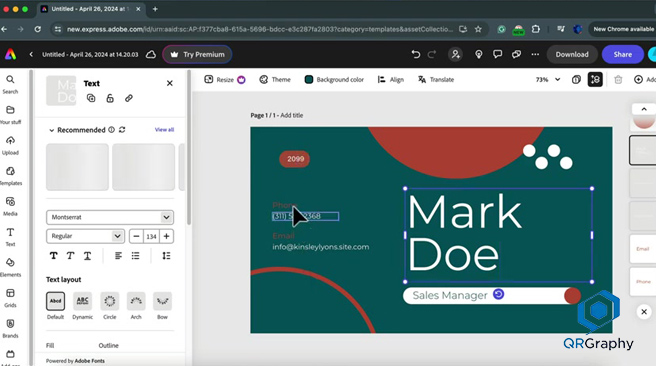Click the link icon in Text panel
This screenshot has height=366, width=656.
pyautogui.click(x=129, y=98)
